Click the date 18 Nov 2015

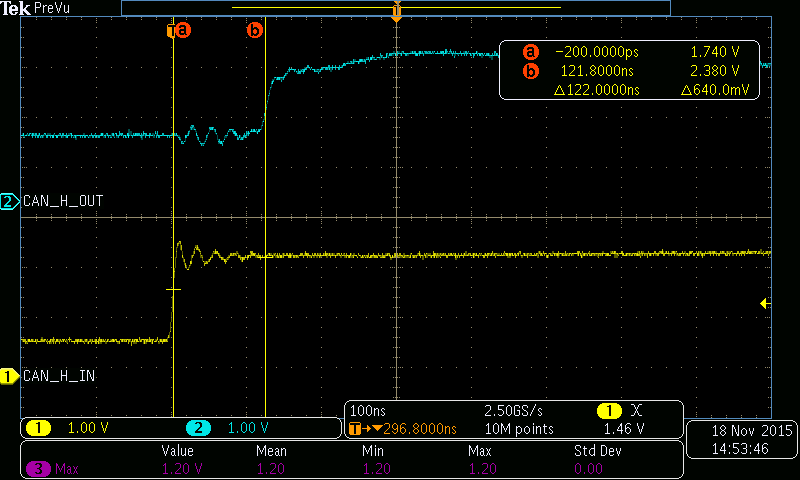pyautogui.click(x=752, y=431)
